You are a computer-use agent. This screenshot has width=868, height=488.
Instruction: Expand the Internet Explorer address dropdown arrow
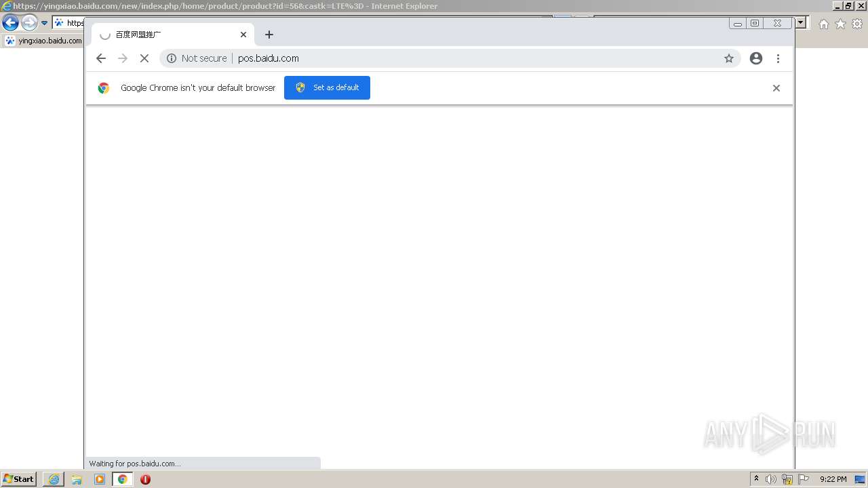click(801, 22)
